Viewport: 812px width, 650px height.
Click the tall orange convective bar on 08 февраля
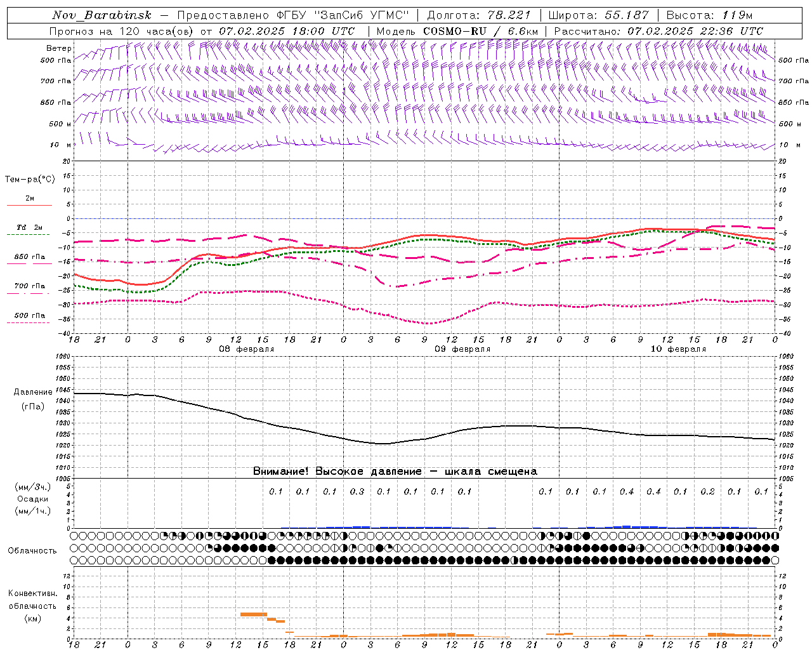tap(254, 614)
